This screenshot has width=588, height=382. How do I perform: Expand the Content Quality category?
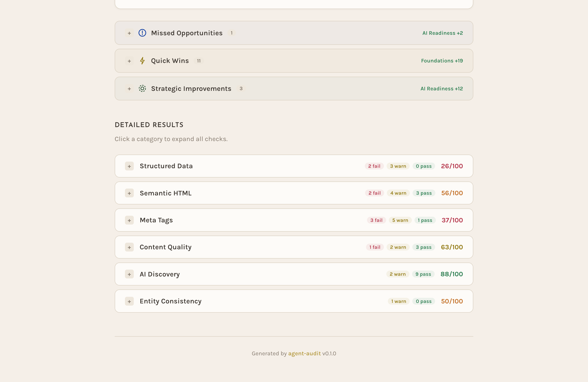pyautogui.click(x=129, y=247)
